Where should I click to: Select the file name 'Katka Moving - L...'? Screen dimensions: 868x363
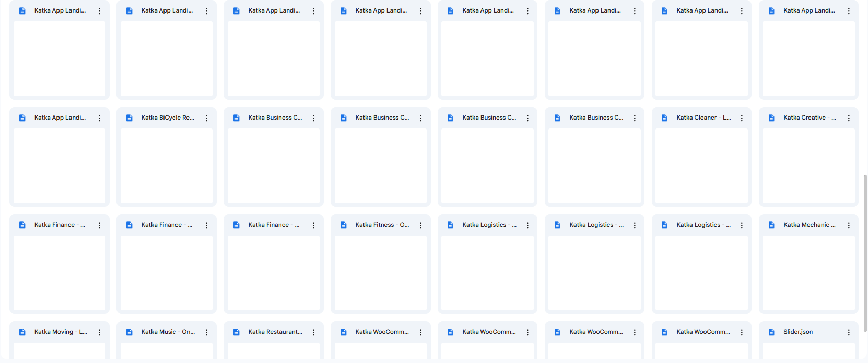(x=61, y=332)
